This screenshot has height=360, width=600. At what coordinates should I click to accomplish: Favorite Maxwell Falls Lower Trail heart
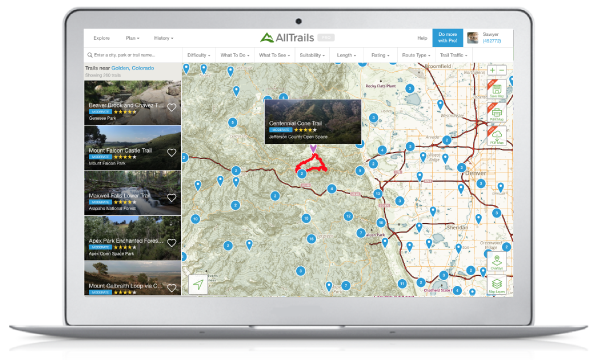coord(171,198)
